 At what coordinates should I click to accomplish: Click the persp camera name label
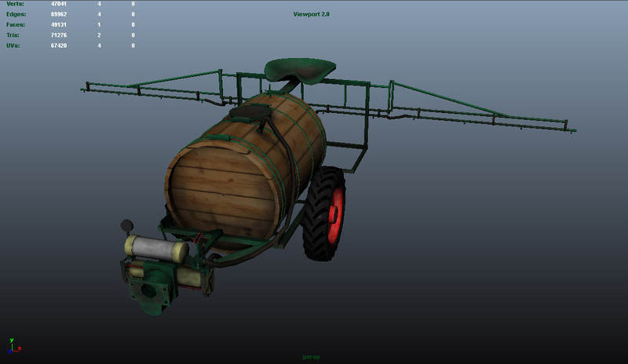(312, 357)
